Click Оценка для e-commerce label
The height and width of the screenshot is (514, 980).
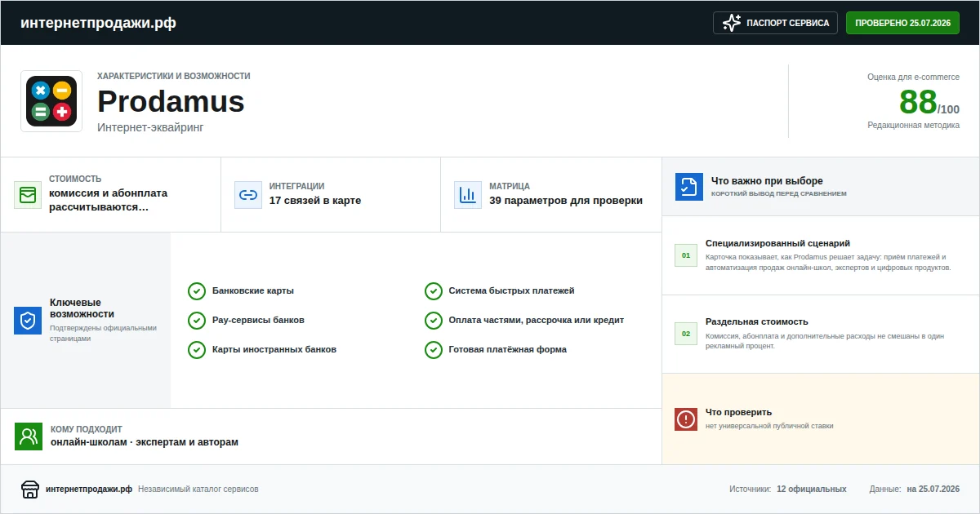tap(914, 77)
